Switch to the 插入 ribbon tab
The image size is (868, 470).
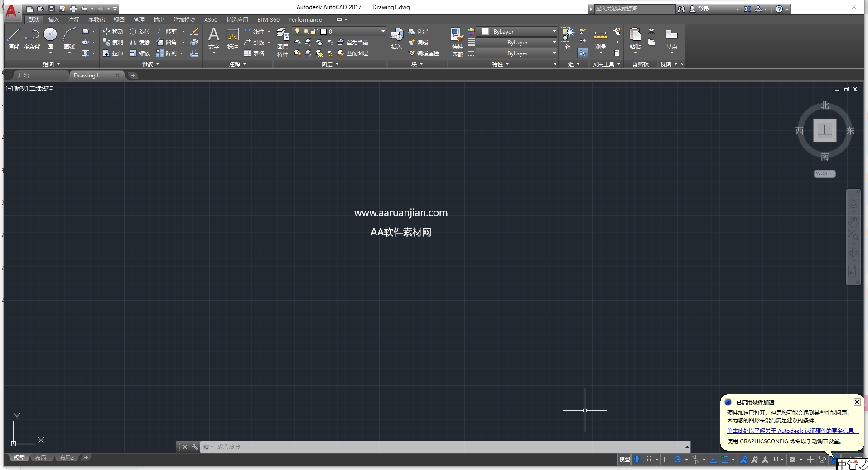point(53,19)
